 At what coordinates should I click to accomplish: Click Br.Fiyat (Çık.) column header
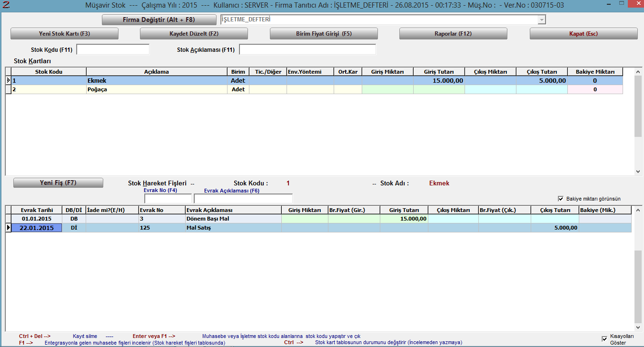[505, 210]
